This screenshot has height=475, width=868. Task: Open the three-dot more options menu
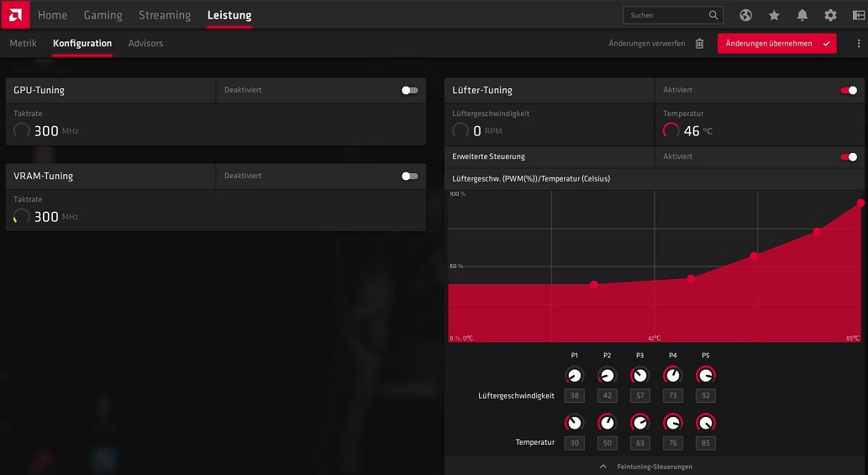coord(859,43)
